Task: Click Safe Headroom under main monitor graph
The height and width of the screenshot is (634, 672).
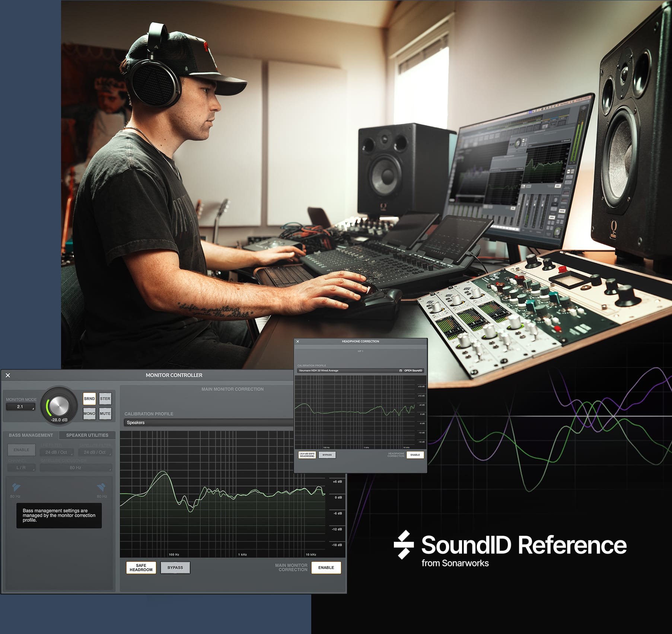Action: (141, 567)
